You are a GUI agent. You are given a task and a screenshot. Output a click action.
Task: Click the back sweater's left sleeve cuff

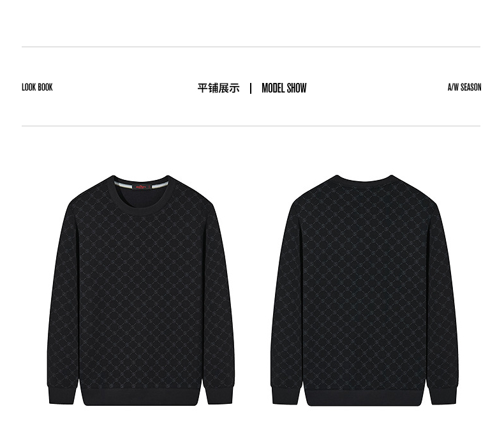(285, 396)
